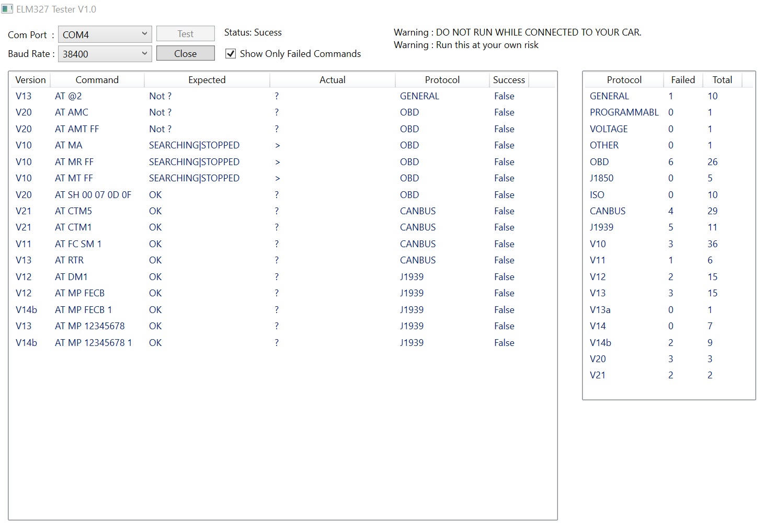Open the Baud Rate dropdown arrow
Screen dimensions: 764x532
tap(145, 53)
